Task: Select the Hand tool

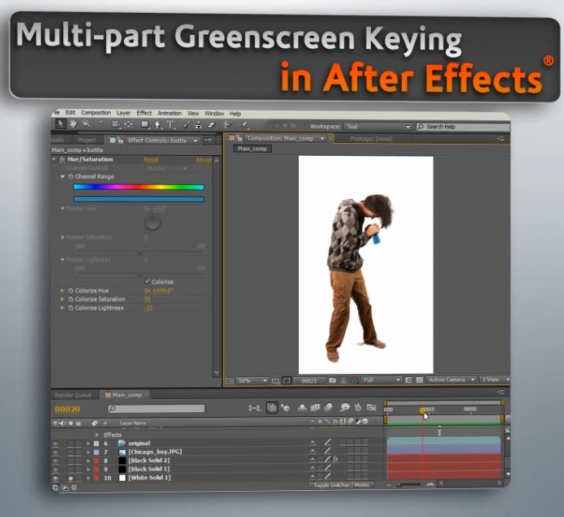Action: (73, 124)
